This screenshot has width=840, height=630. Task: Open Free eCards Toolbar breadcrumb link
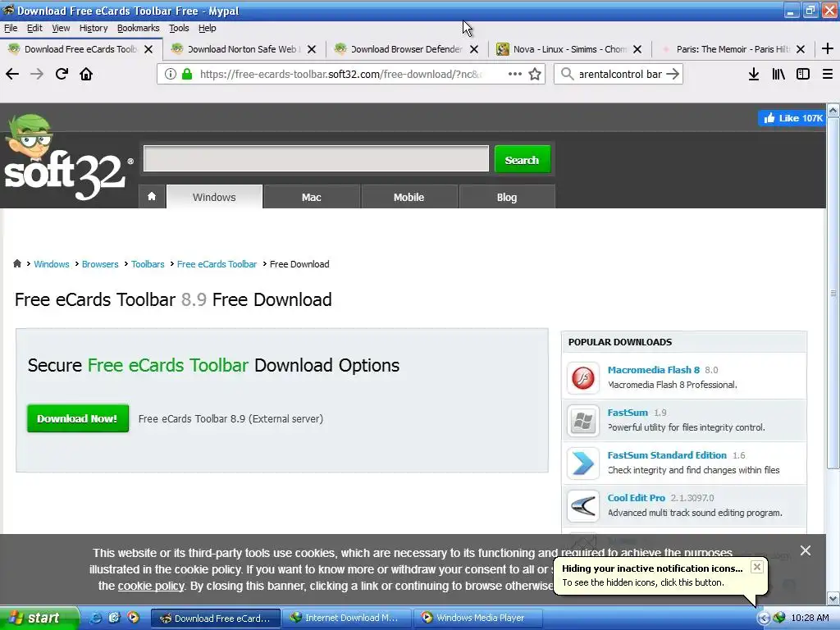[217, 264]
